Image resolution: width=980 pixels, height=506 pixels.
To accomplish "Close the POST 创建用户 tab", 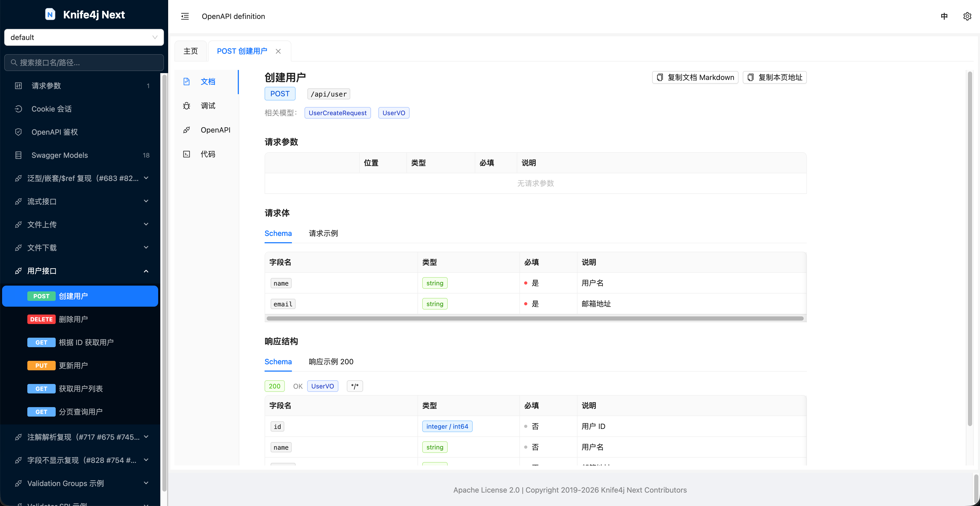I will click(278, 51).
